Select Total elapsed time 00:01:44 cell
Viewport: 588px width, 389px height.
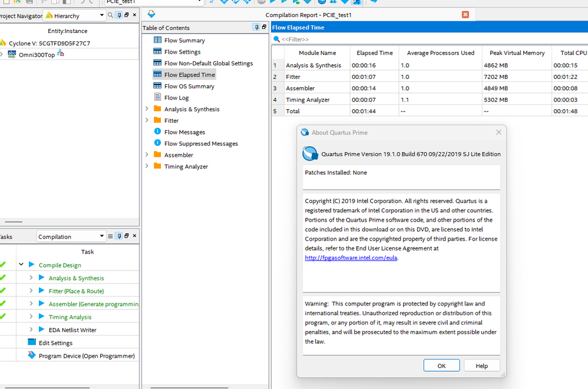click(x=375, y=111)
